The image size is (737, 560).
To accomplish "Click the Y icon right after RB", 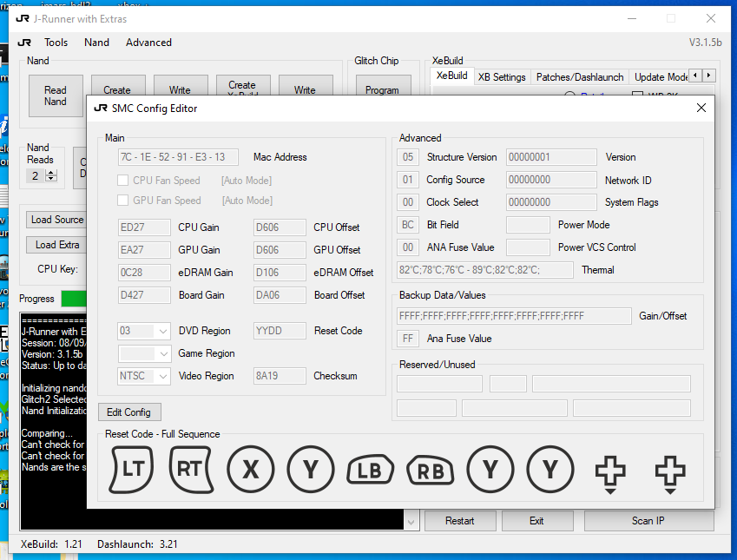I will (490, 469).
